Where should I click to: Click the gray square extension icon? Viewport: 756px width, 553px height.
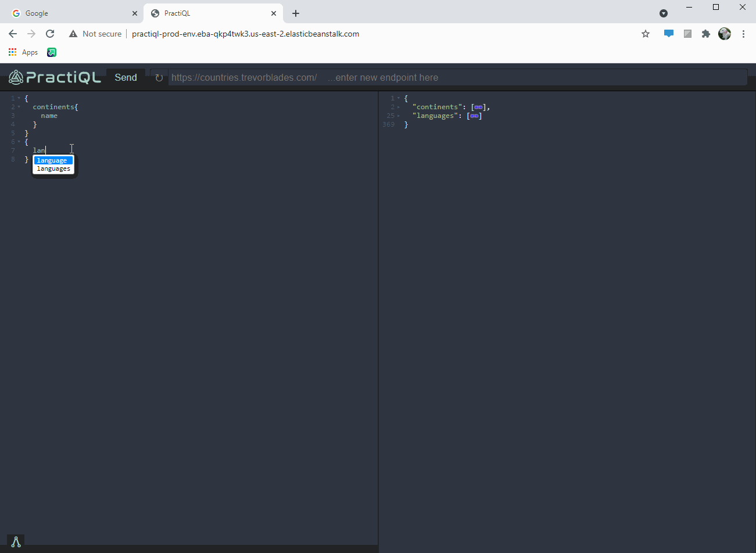(687, 34)
